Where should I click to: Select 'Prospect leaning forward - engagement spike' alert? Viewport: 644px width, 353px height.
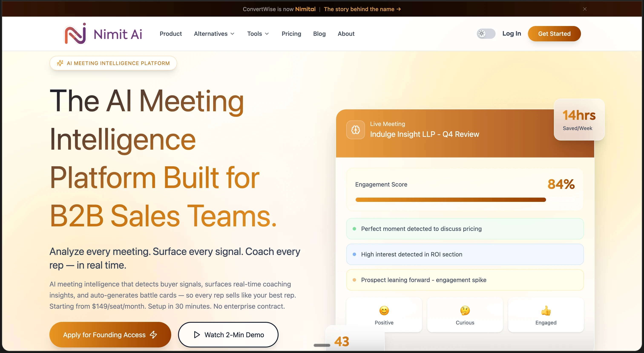tap(465, 280)
